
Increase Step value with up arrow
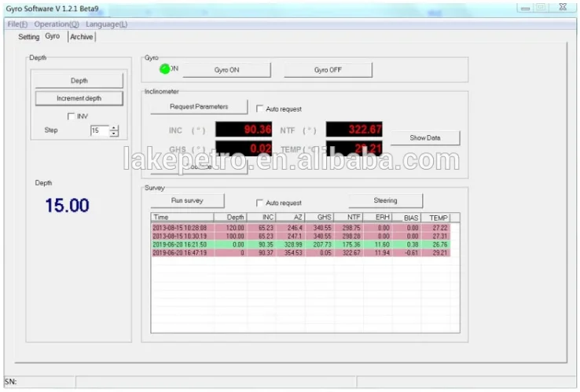pos(114,128)
